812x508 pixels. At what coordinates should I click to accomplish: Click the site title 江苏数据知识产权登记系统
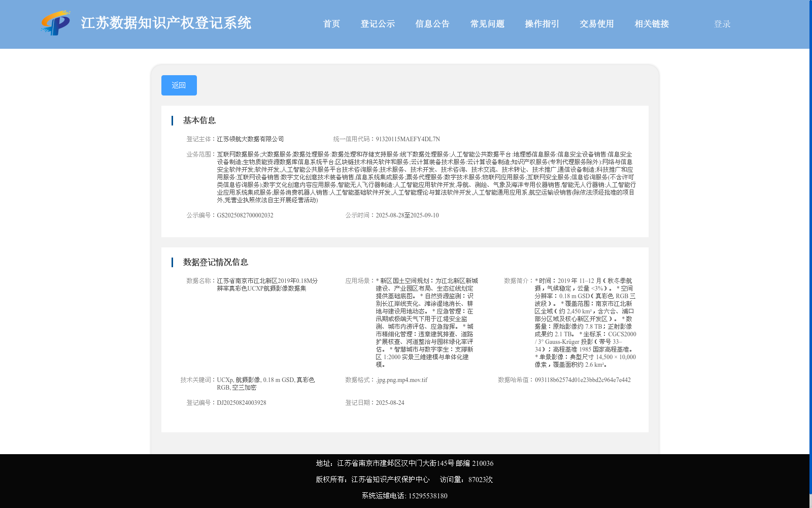click(166, 23)
